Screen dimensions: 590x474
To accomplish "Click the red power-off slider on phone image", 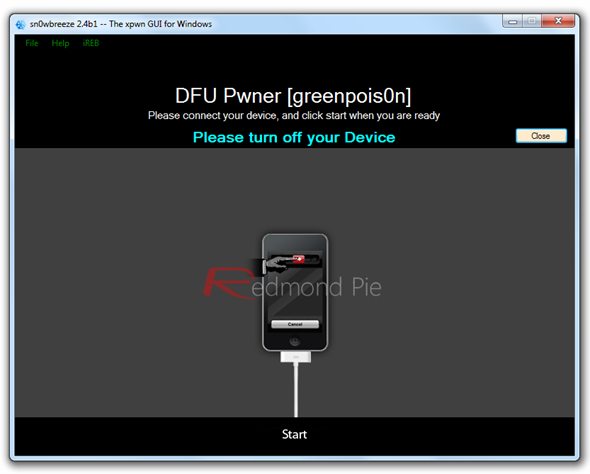I will point(299,259).
